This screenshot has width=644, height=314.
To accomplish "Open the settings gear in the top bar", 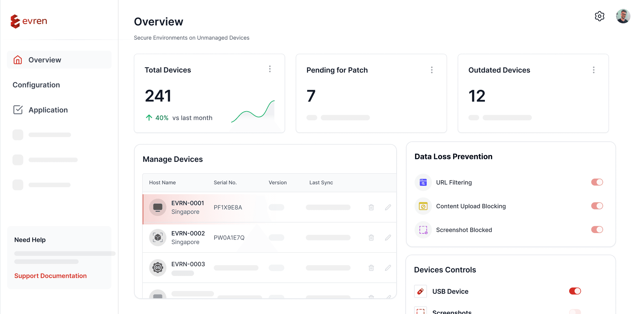I will pyautogui.click(x=599, y=16).
